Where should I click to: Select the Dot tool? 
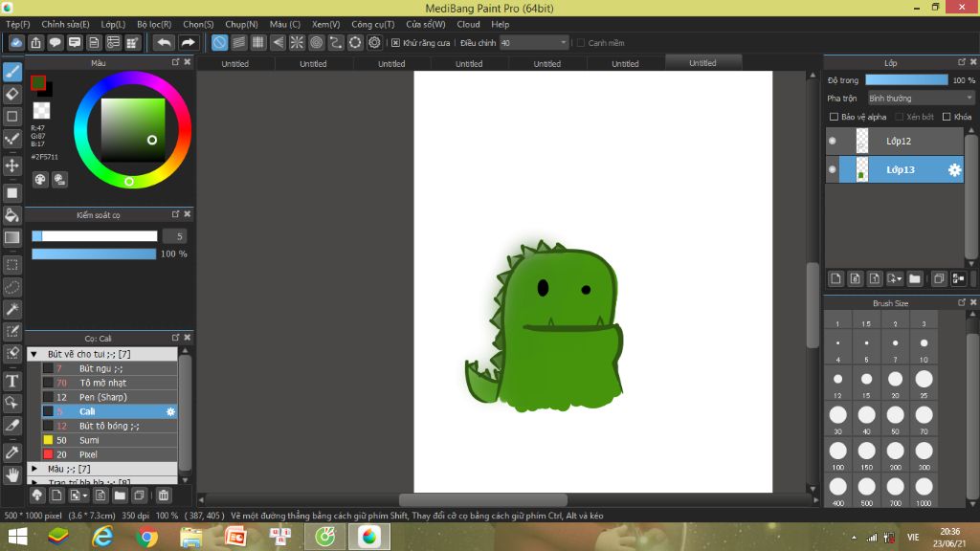tap(11, 116)
